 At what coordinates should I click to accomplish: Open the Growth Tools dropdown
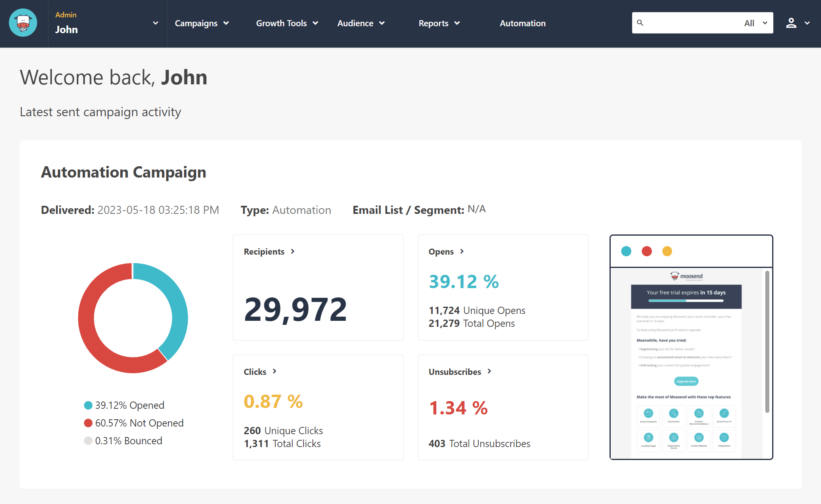[286, 23]
